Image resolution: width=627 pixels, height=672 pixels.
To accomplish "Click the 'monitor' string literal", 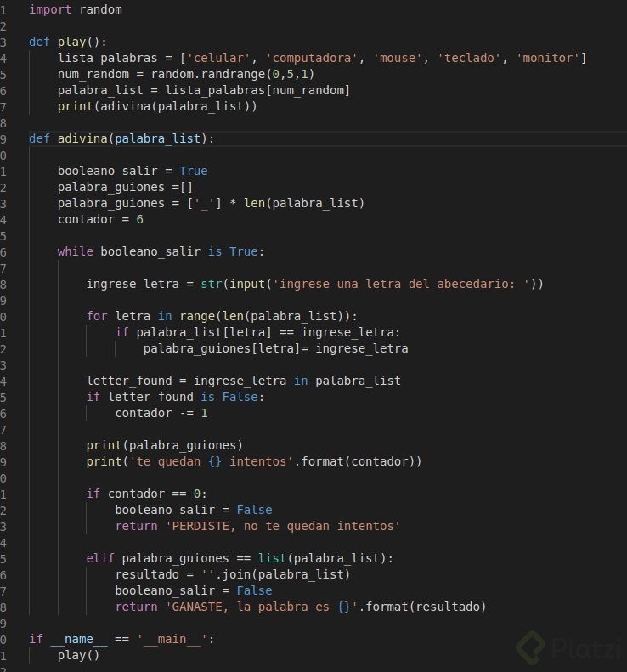I will (551, 58).
